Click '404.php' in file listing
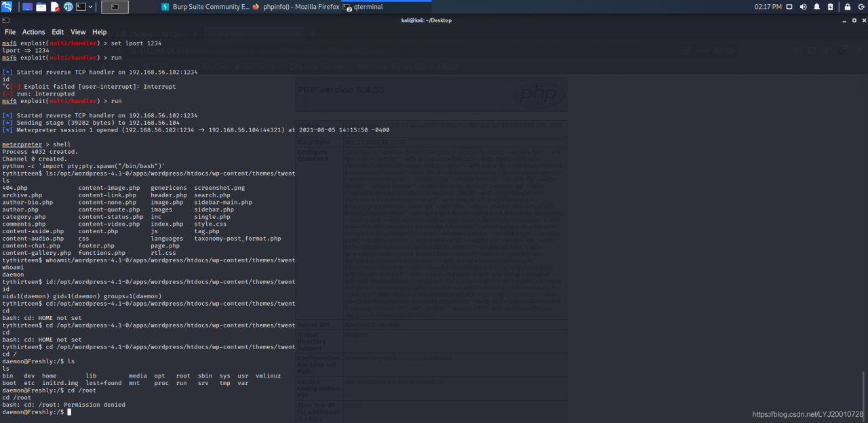Viewport: 868px width, 423px height. [x=15, y=188]
